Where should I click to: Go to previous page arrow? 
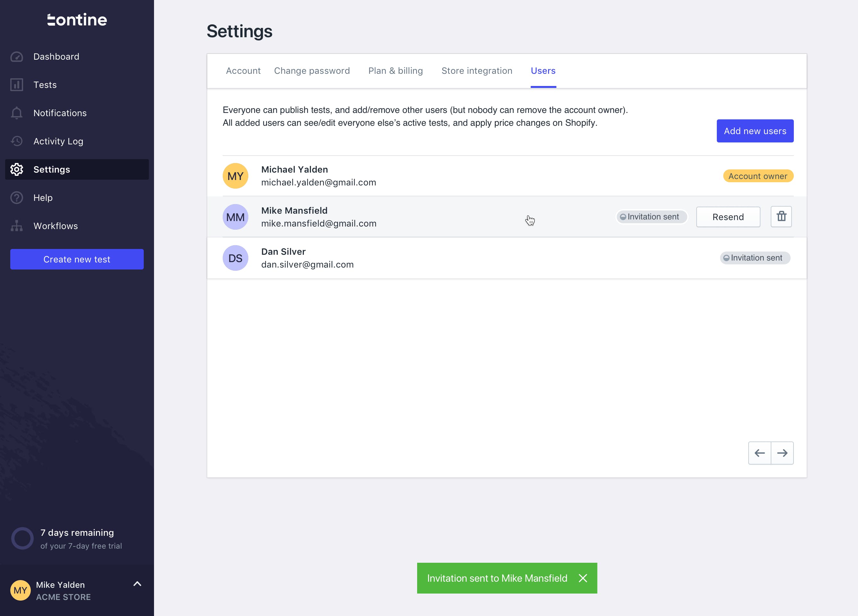[x=759, y=453]
